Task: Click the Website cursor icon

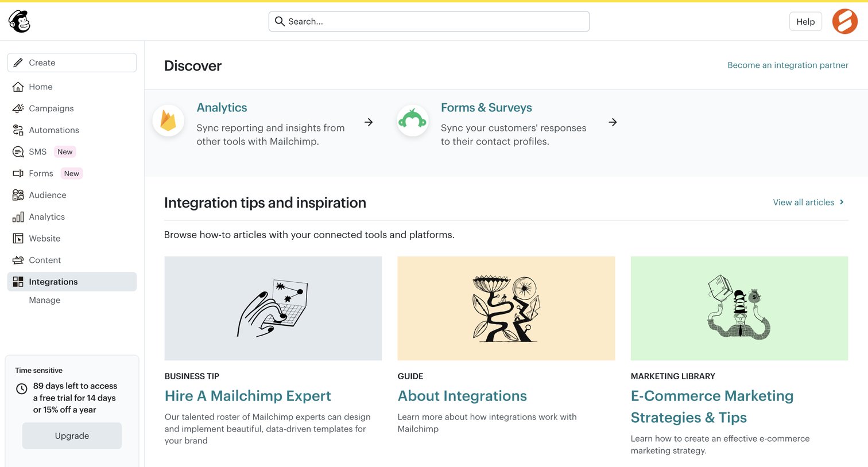Action: (x=18, y=239)
